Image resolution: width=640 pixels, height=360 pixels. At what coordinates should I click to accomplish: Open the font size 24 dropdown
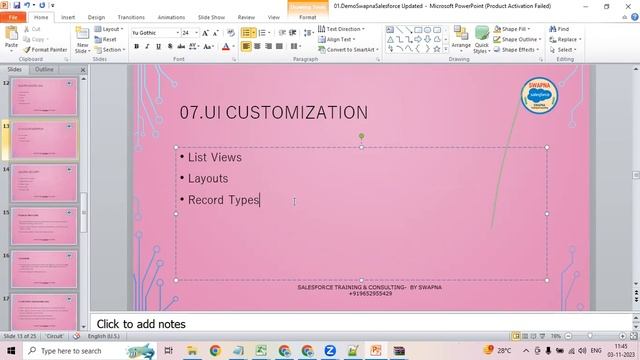(x=196, y=33)
